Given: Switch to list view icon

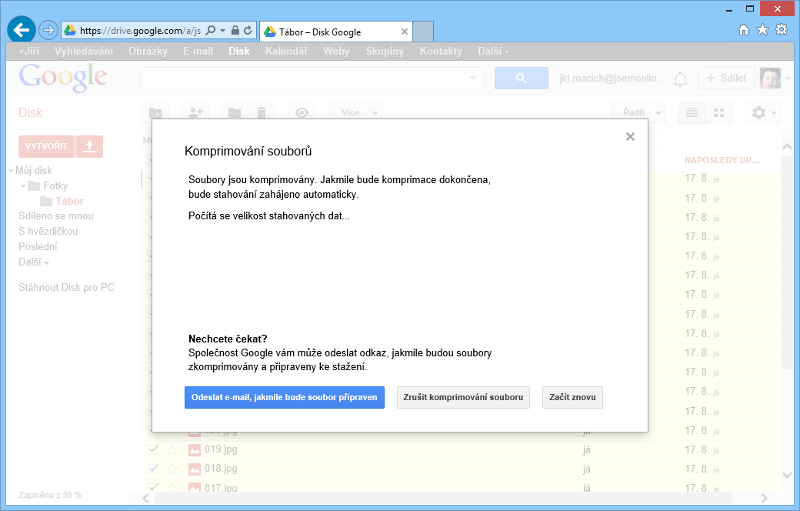Looking at the screenshot, I should [x=691, y=113].
